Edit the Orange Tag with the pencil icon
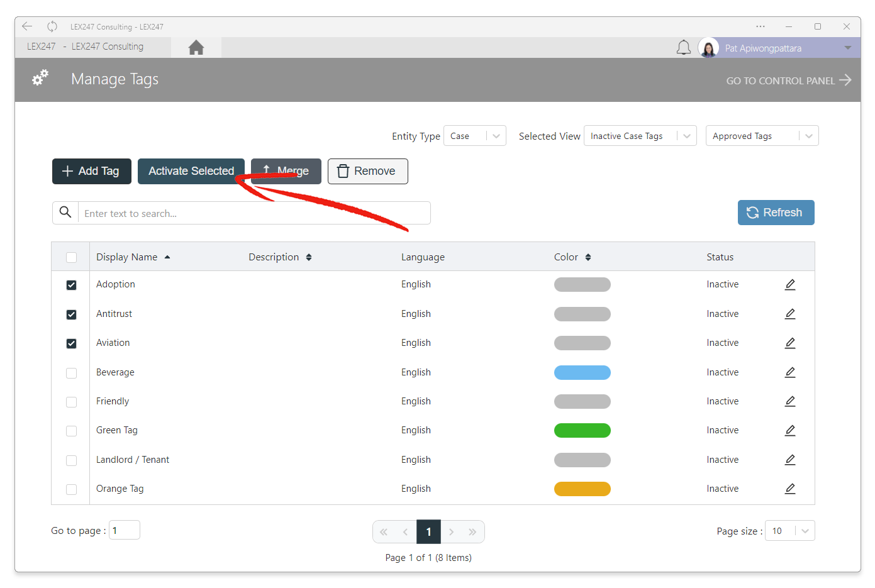 (790, 489)
